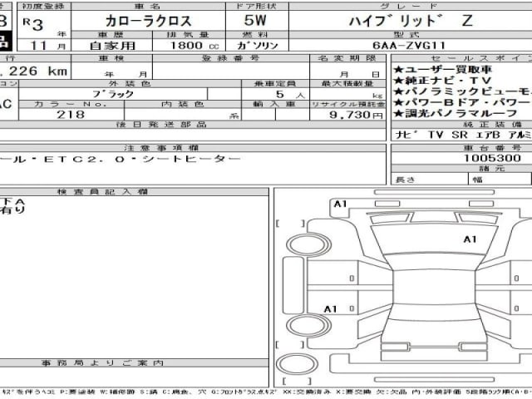Click the 純正装備 header label
Viewport: 532px width, 399px height.
click(x=493, y=125)
